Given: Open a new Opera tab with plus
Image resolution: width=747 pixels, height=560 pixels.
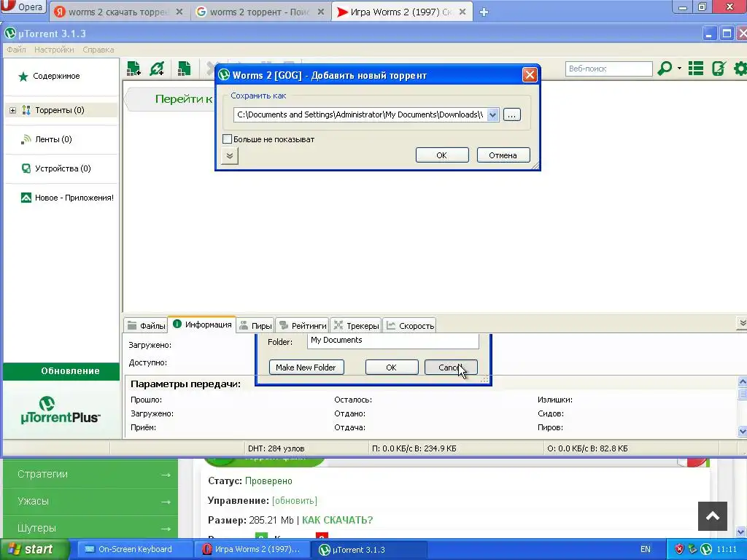Looking at the screenshot, I should 484,12.
